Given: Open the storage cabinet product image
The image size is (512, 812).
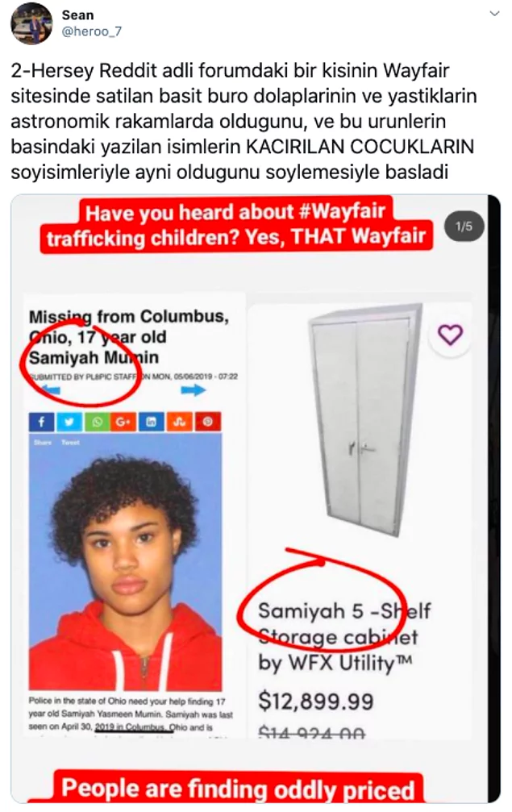Looking at the screenshot, I should coord(365,419).
